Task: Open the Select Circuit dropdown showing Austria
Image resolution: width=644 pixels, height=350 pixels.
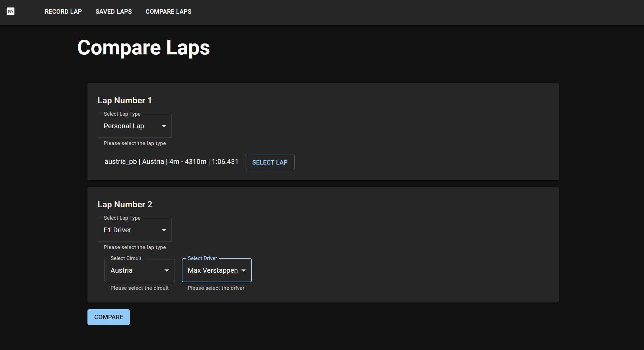Action: click(x=139, y=270)
